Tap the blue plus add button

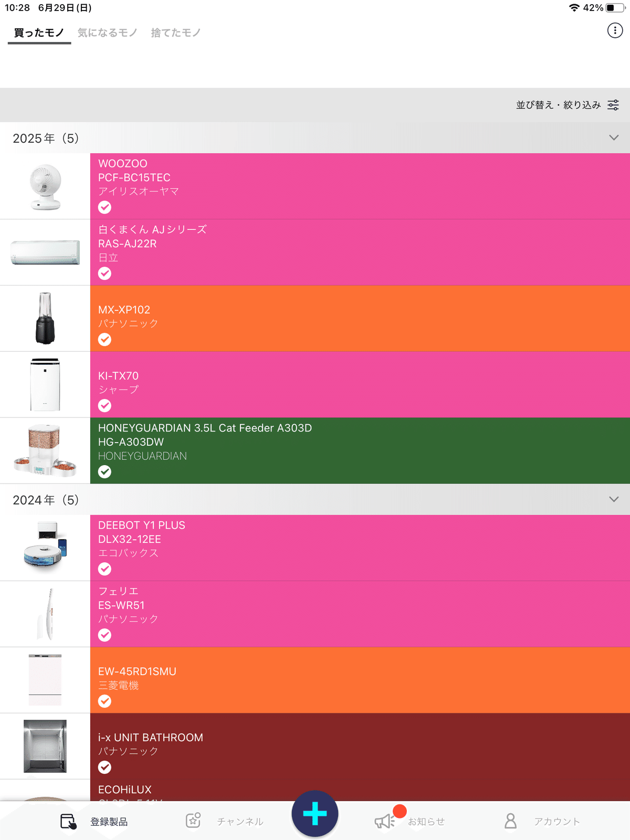point(315,813)
